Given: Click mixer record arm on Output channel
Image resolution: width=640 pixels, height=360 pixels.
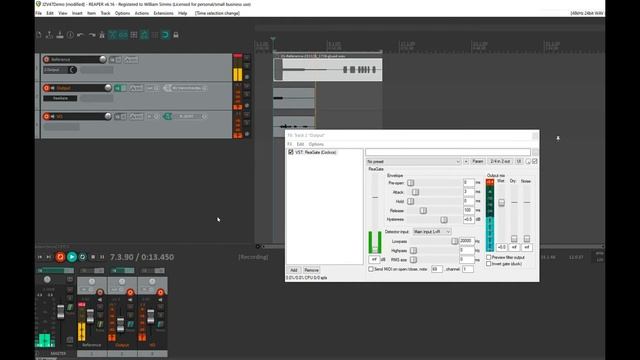Looking at the screenshot, I should point(130,293).
